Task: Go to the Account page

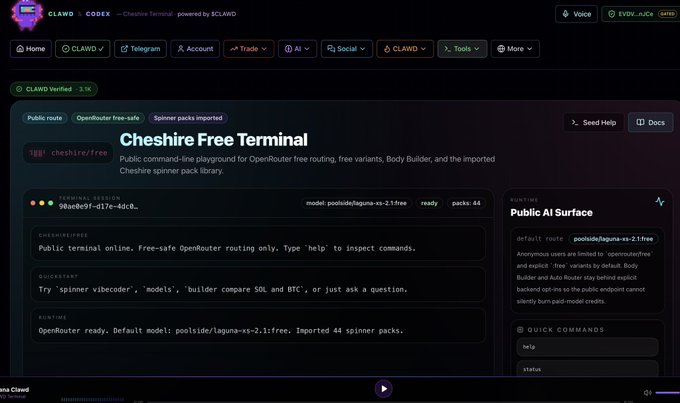Action: click(x=195, y=49)
